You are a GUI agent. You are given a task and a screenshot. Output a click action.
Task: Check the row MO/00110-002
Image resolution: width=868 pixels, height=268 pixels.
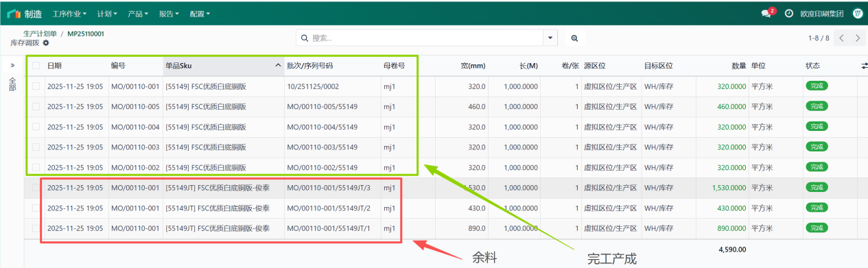coord(36,167)
